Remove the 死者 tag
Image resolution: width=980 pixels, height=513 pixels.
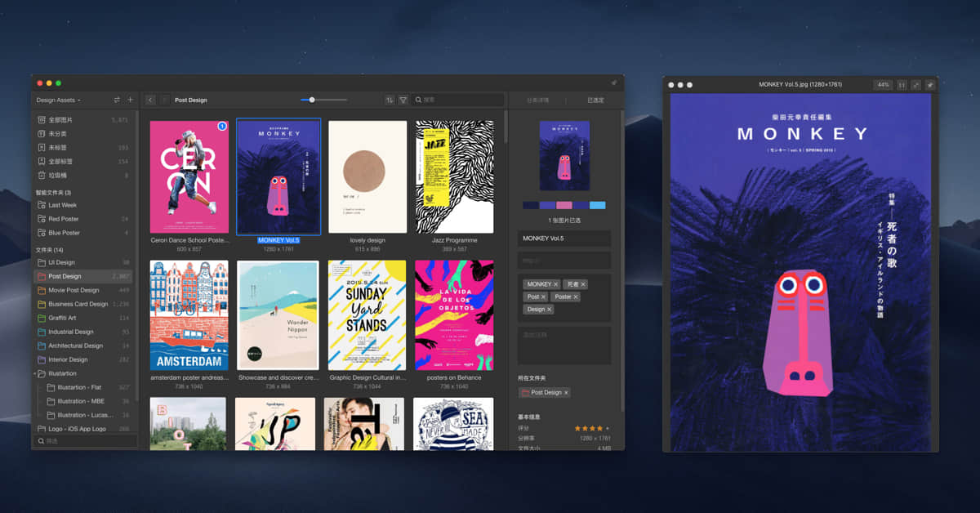583,284
